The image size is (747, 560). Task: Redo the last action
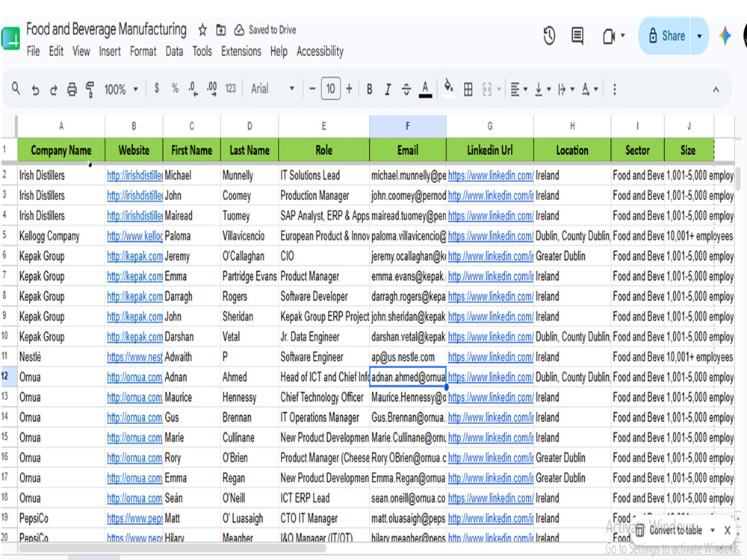click(x=53, y=90)
